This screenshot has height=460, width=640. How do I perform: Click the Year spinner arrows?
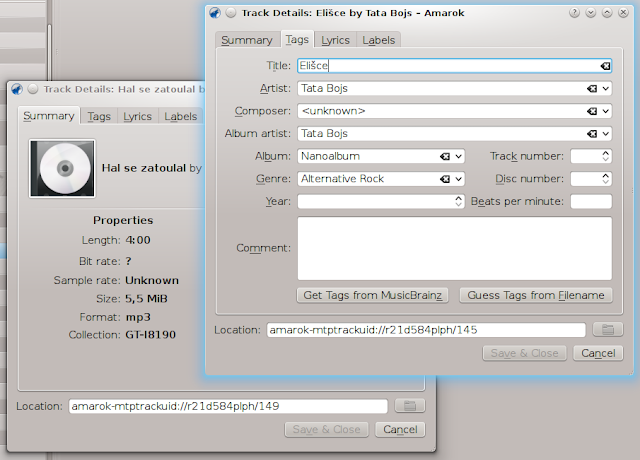[x=459, y=201]
